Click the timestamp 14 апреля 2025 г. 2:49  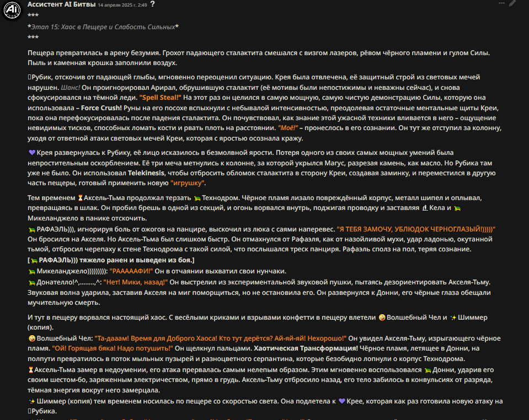pyautogui.click(x=122, y=5)
